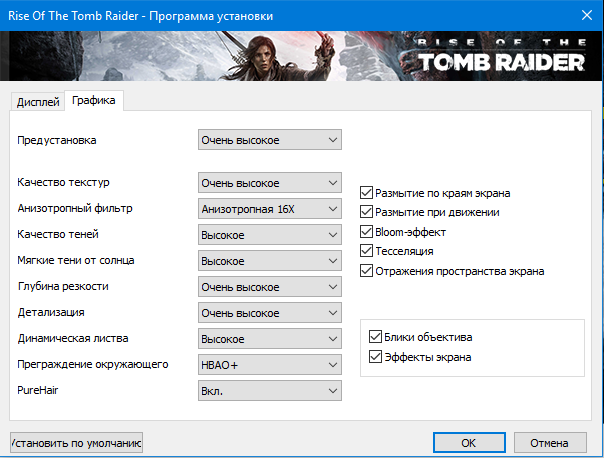
Task: Click the Динамическая листва label
Action: click(73, 338)
